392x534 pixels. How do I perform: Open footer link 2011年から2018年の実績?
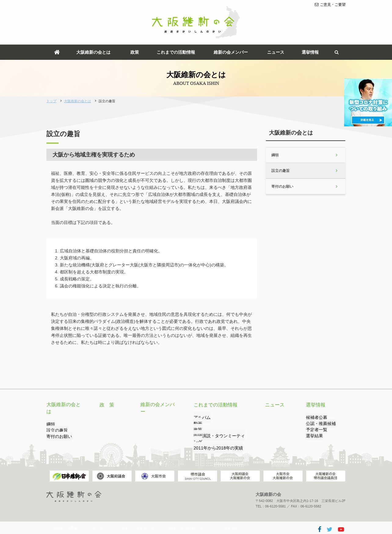coord(218,448)
